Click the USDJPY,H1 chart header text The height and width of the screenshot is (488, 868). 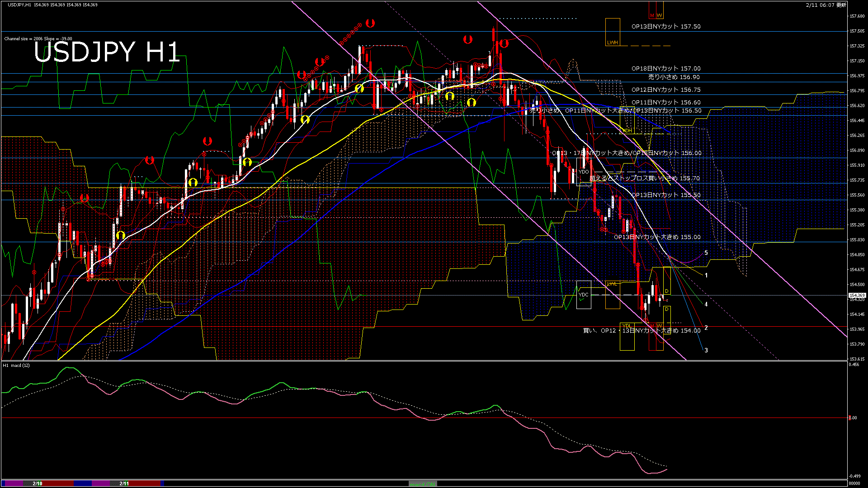(19, 5)
